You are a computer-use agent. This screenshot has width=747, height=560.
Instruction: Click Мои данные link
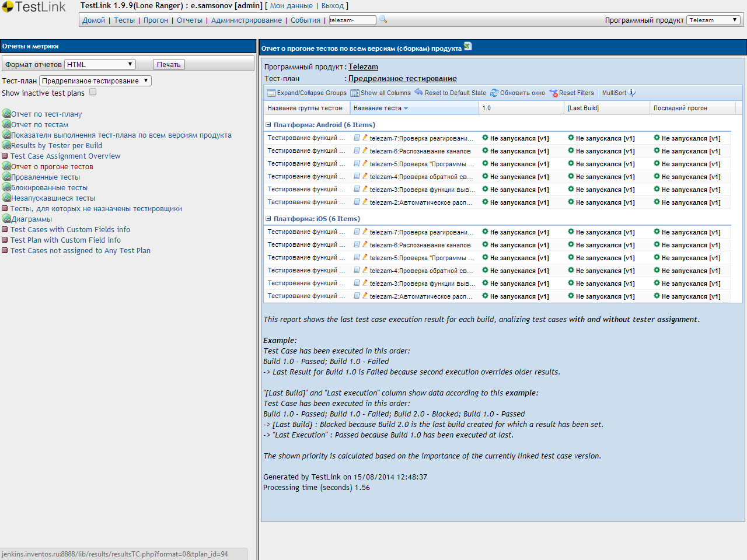pyautogui.click(x=291, y=5)
